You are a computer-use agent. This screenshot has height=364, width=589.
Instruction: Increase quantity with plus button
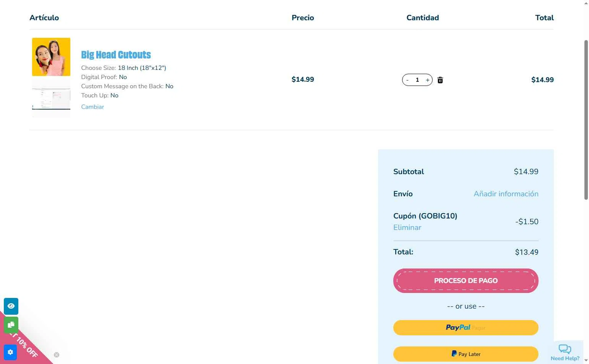(427, 80)
